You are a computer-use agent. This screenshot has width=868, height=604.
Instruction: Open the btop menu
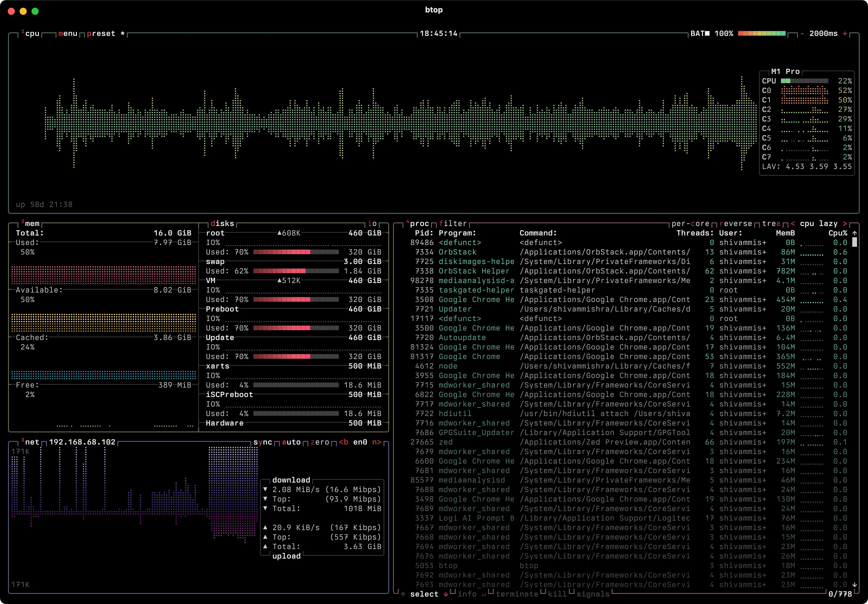(68, 34)
